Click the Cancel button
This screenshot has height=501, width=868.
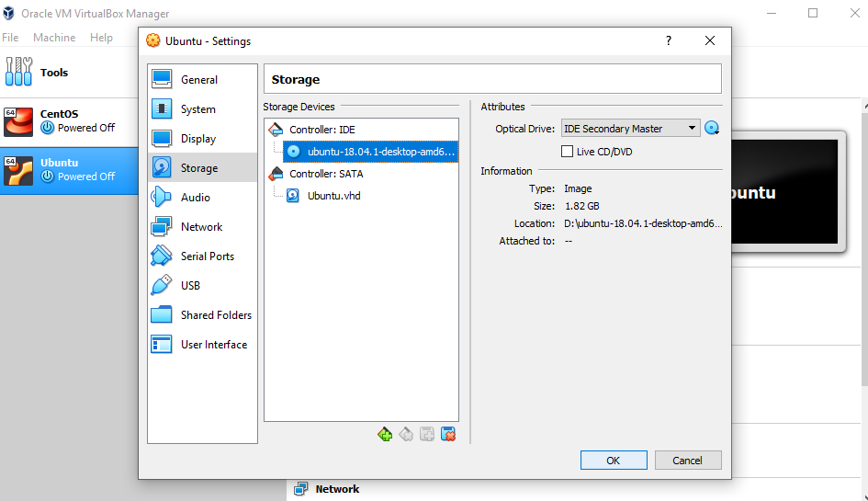688,460
